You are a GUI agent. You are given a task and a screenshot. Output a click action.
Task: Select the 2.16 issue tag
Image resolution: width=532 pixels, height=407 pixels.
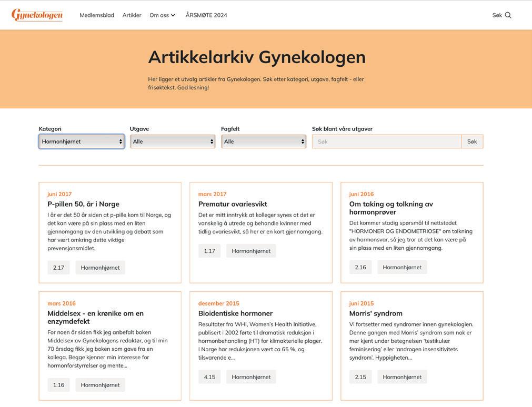click(x=360, y=267)
